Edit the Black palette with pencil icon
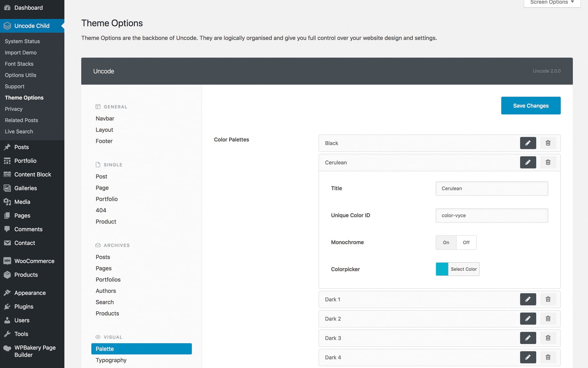This screenshot has height=368, width=588. point(528,143)
